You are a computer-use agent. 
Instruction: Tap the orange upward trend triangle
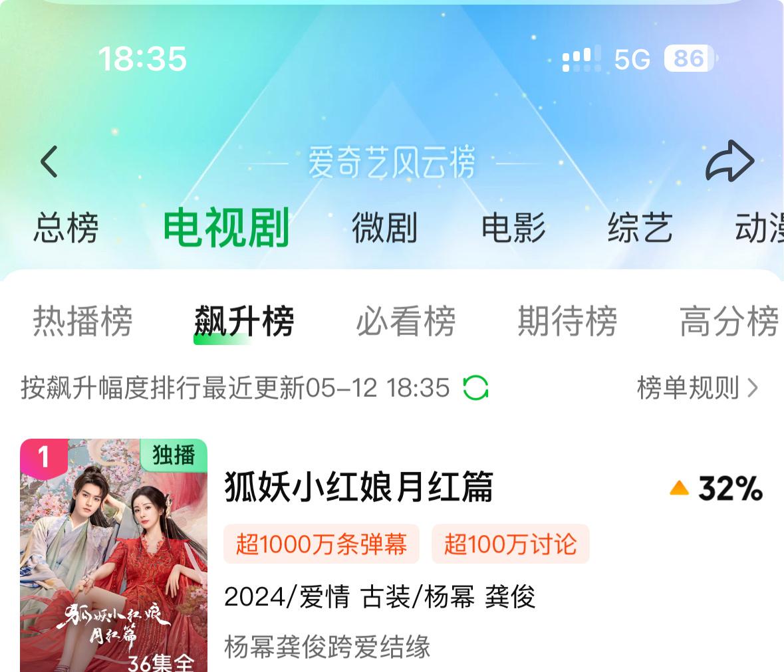pos(679,488)
